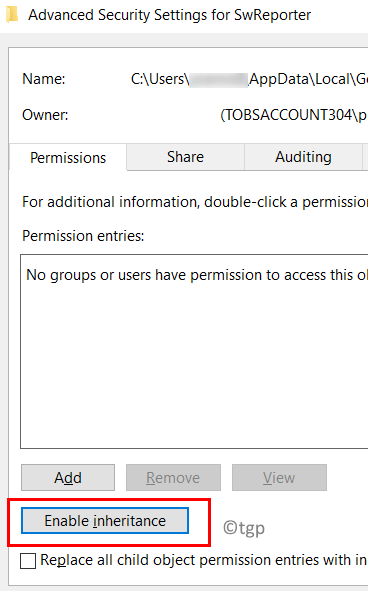Switch to the Permissions tab
Screen dimensions: 368x591
point(68,158)
